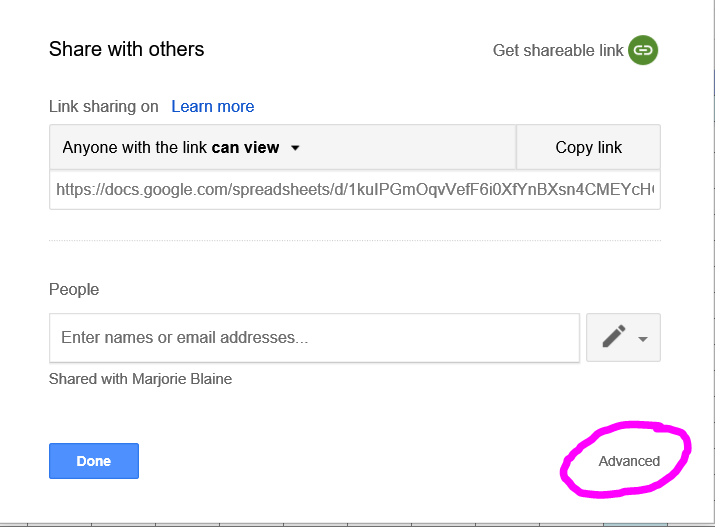Click the green shareable link icon

coord(643,50)
